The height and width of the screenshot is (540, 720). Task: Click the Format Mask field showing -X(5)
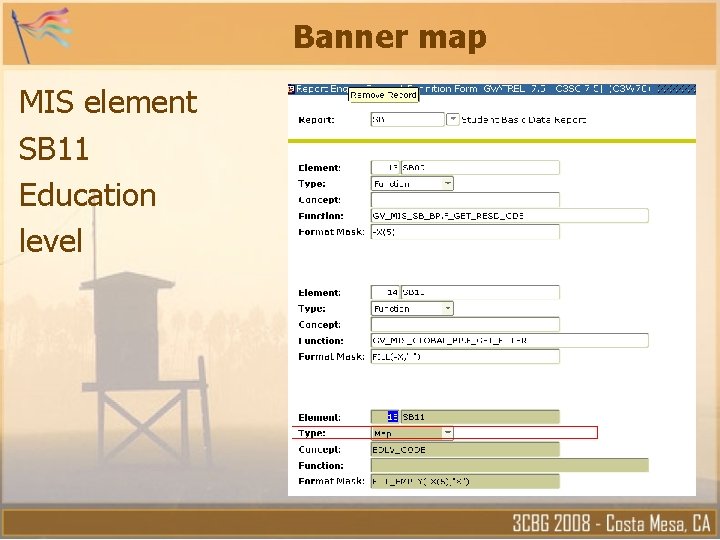[465, 232]
